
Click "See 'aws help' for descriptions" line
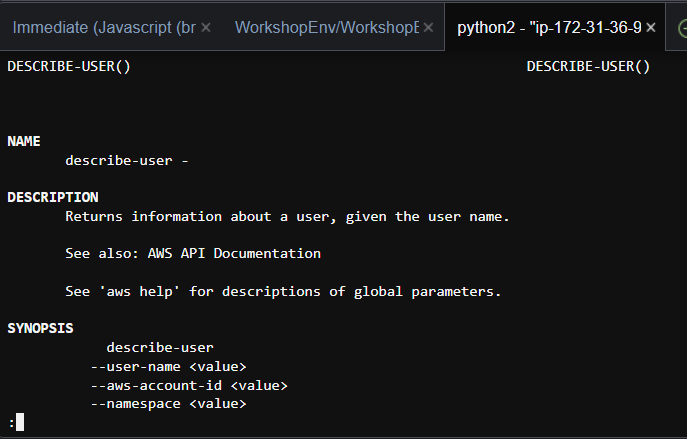point(283,291)
